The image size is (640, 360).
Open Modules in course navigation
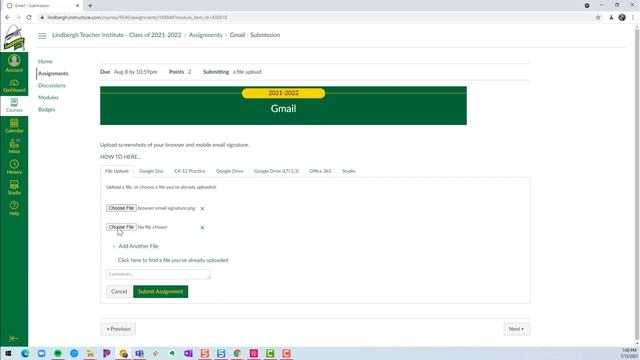pos(48,98)
